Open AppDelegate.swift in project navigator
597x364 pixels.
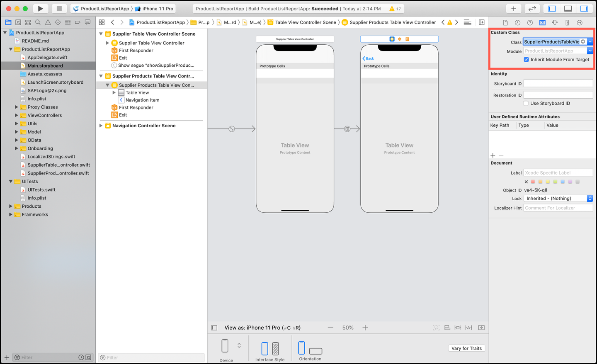pos(47,57)
